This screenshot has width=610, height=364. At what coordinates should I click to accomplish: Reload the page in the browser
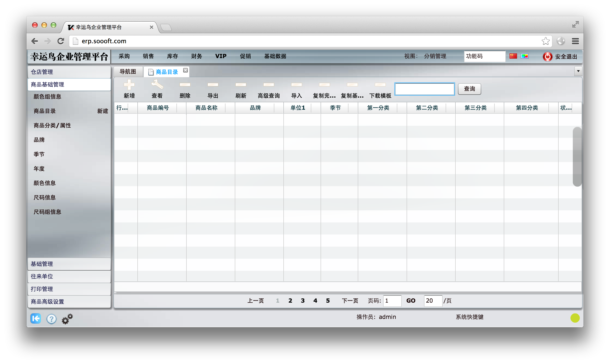(61, 41)
